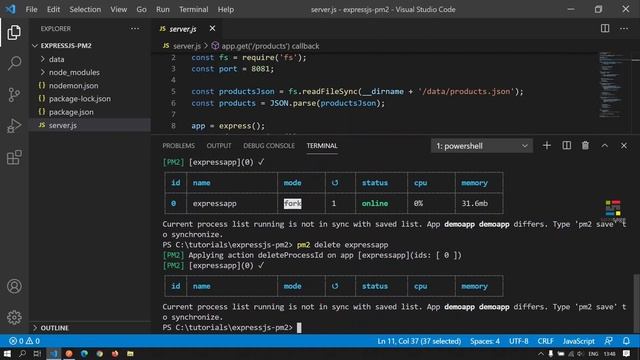Click Ln 11, Col 37 status entry

419,341
